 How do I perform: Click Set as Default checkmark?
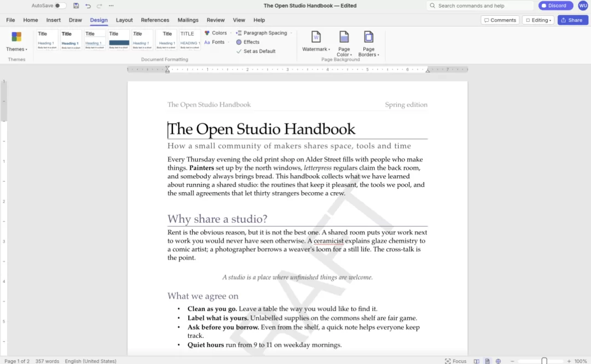[x=239, y=51]
